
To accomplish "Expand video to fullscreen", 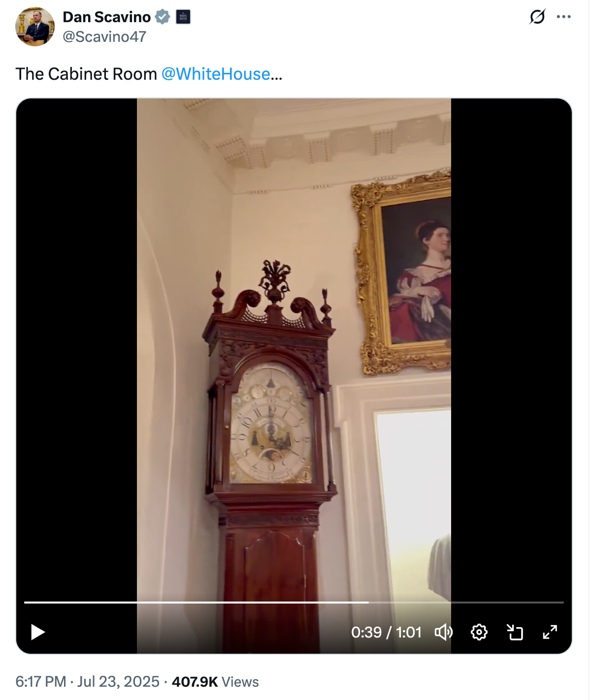I will coord(550,632).
